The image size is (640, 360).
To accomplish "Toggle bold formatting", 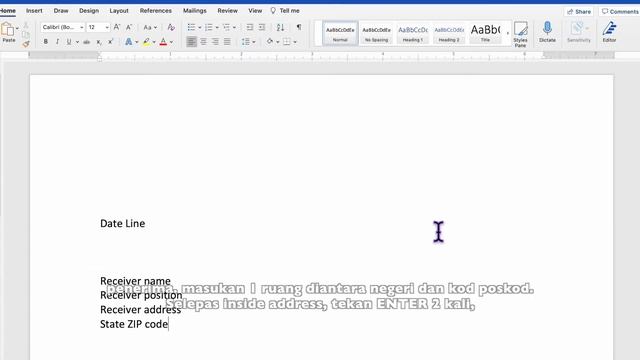I will coord(46,42).
